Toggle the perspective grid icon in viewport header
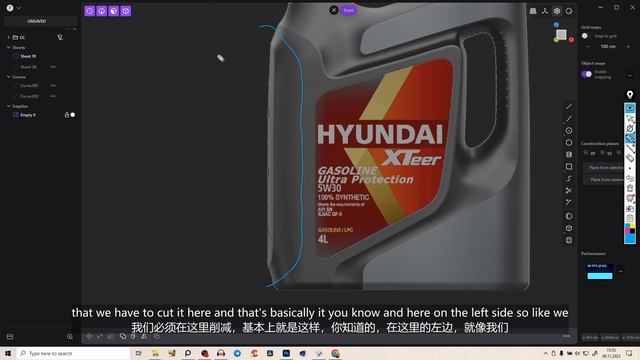Image resolution: width=640 pixels, height=360 pixels. (x=533, y=11)
